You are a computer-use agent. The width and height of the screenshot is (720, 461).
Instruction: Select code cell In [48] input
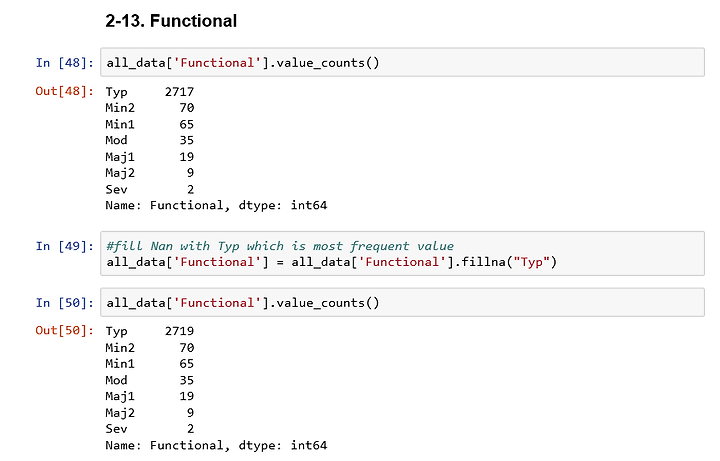[x=402, y=62]
